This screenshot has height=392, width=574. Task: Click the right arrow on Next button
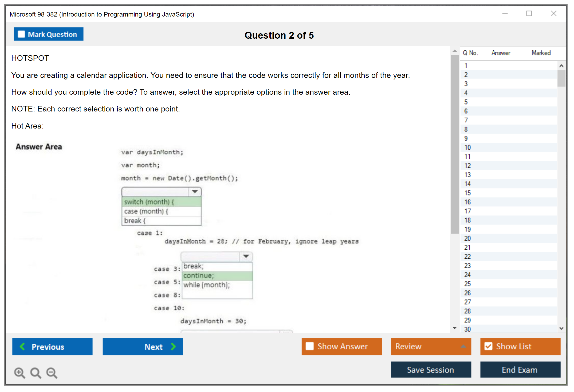coord(173,346)
